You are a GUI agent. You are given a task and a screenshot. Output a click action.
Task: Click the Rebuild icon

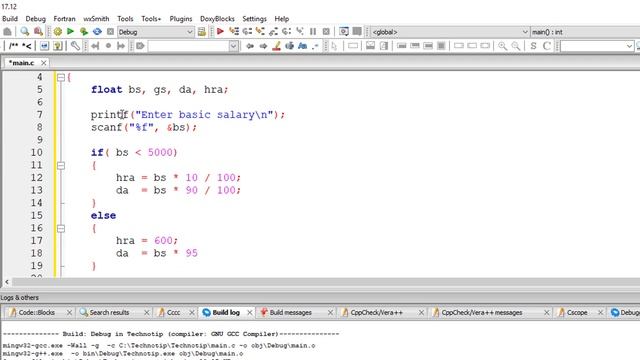click(97, 31)
